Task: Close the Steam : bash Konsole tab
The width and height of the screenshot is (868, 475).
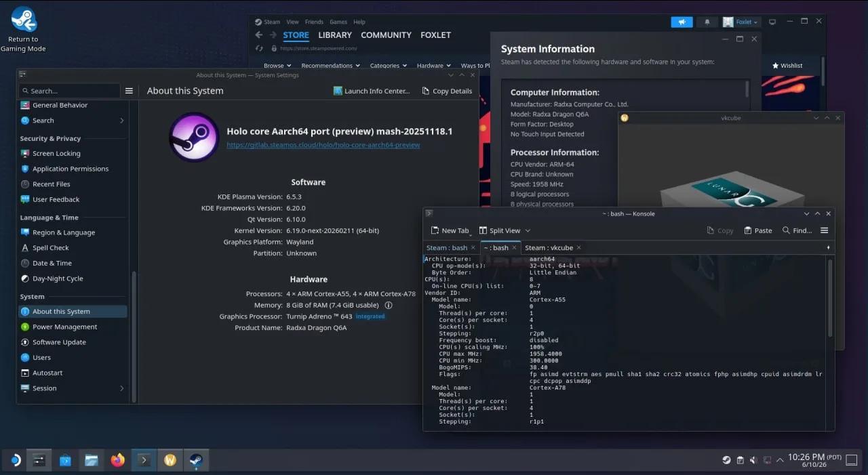Action: tap(473, 248)
